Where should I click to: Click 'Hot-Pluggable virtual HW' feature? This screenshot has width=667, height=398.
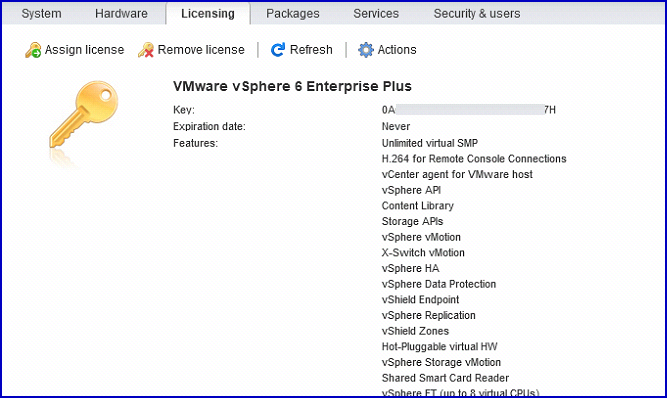tap(439, 347)
